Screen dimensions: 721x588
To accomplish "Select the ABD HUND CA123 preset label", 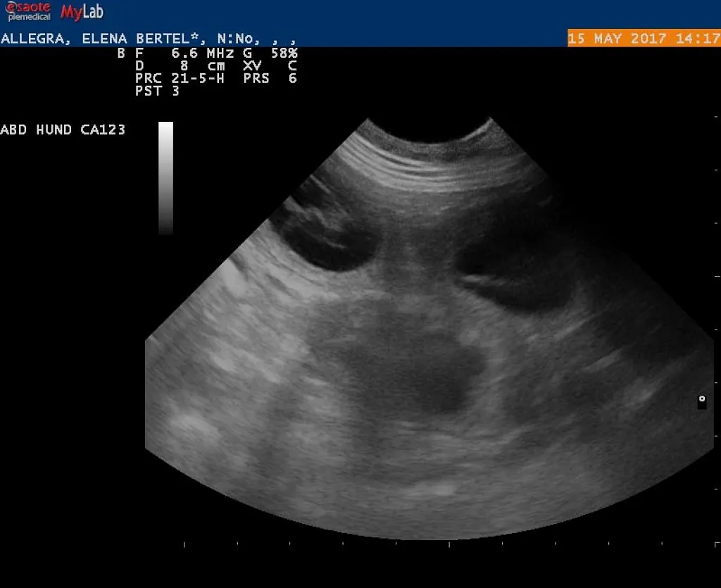I will [63, 130].
